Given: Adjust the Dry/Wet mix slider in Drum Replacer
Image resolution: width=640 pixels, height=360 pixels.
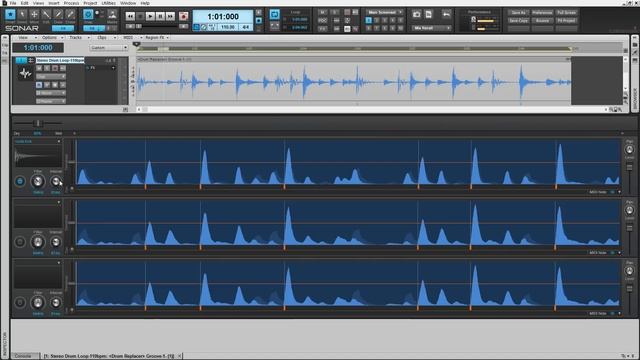Looking at the screenshot, I should tap(38, 123).
